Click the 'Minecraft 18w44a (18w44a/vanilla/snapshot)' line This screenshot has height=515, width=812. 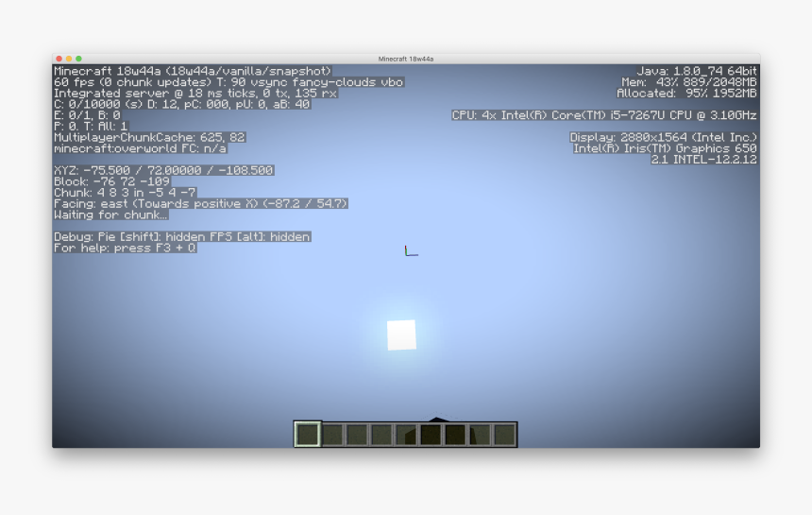(x=192, y=71)
